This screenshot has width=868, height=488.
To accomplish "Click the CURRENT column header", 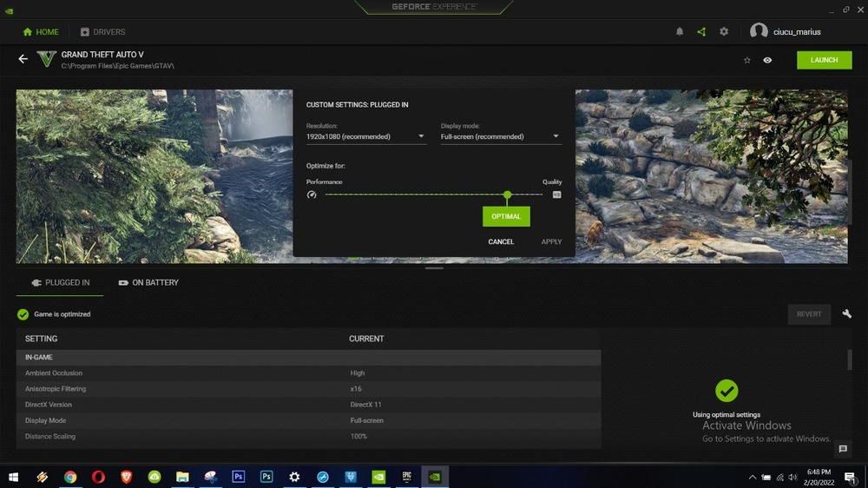I will pos(366,339).
